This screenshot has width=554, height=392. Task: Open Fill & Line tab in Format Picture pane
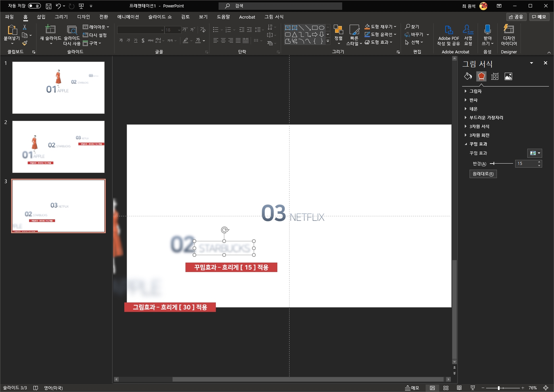point(468,76)
